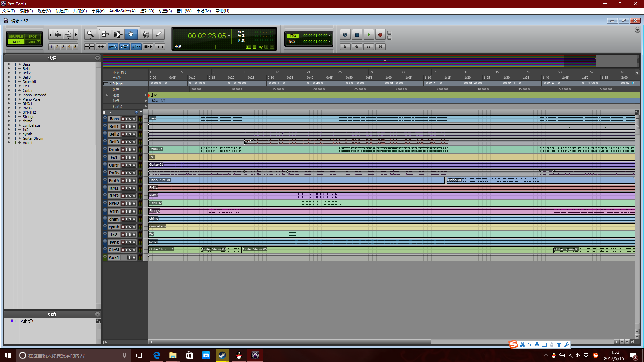
Task: Click the Piano Pure-01 clip
Action: pos(297,180)
